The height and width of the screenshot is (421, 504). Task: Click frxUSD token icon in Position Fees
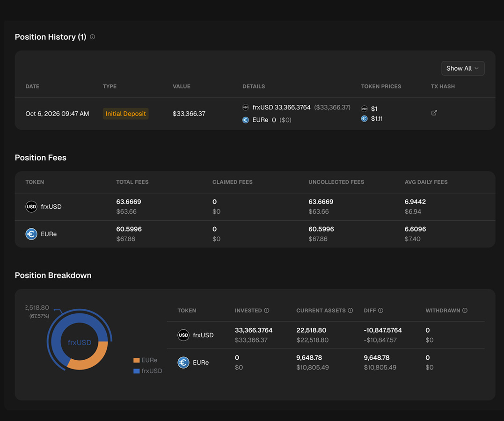31,207
